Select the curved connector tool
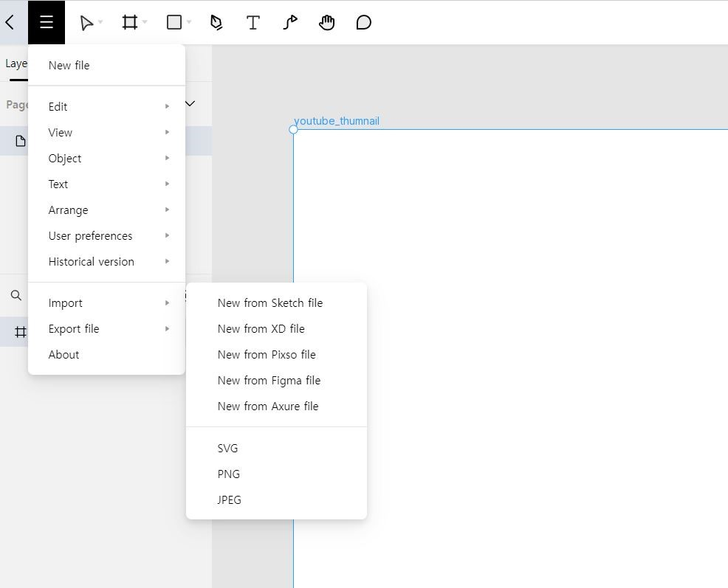Viewport: 728px width, 588px height. click(290, 22)
